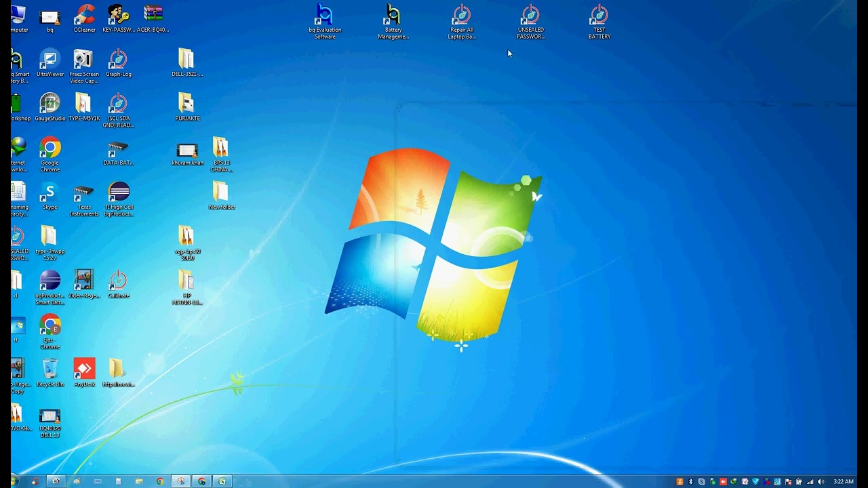This screenshot has width=868, height=488.
Task: Open Repair All Laptop Ba... shortcut
Action: coord(462,22)
